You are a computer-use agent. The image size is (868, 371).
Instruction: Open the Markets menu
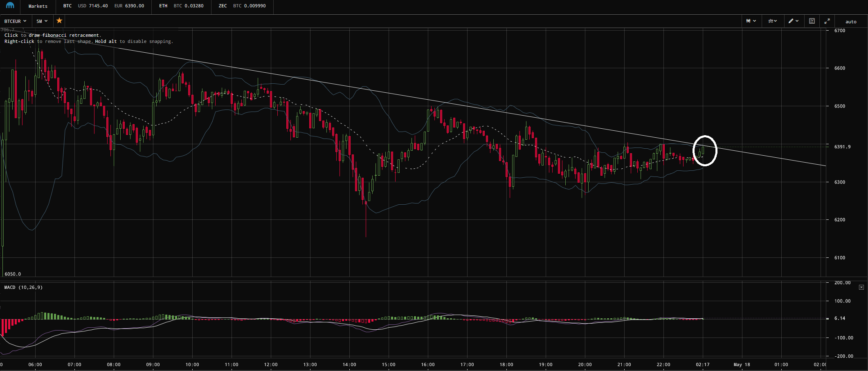tap(38, 6)
